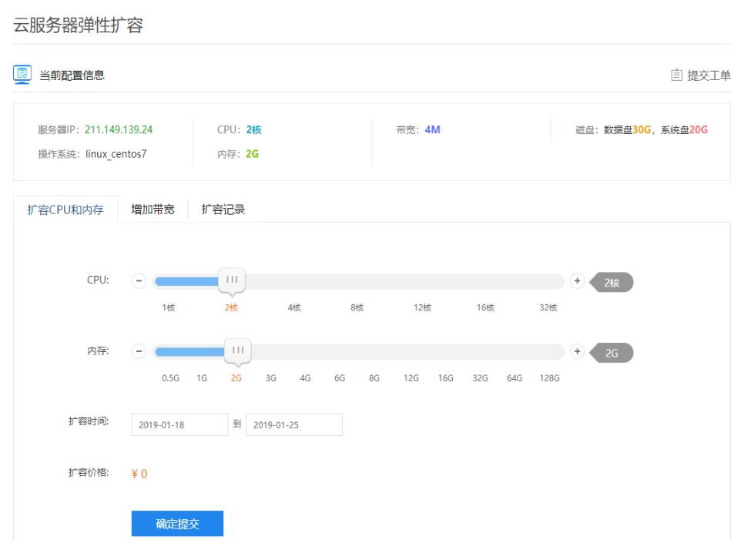This screenshot has width=751, height=560.
Task: Click the minus button on the CPU slider
Action: point(139,280)
